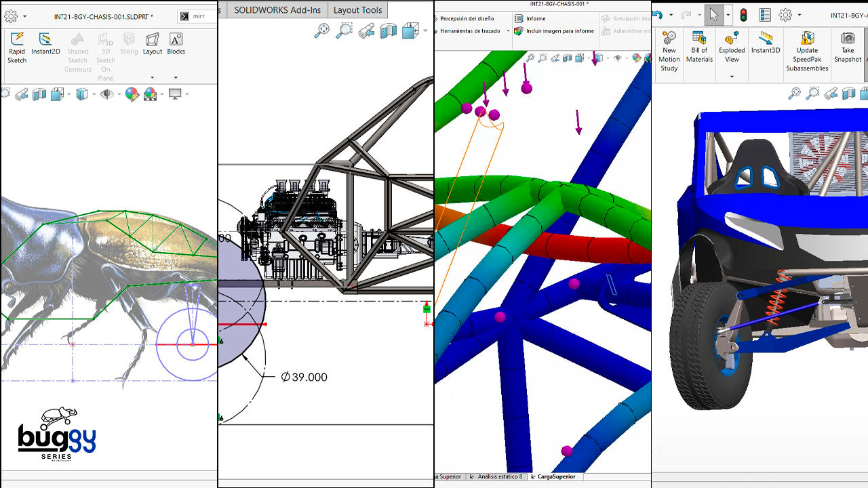Click Previous View in second panel

(366, 30)
